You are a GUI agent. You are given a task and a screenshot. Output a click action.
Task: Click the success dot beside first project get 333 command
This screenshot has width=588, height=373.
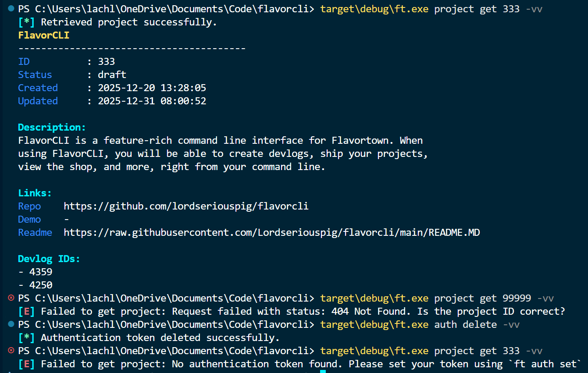pyautogui.click(x=11, y=9)
